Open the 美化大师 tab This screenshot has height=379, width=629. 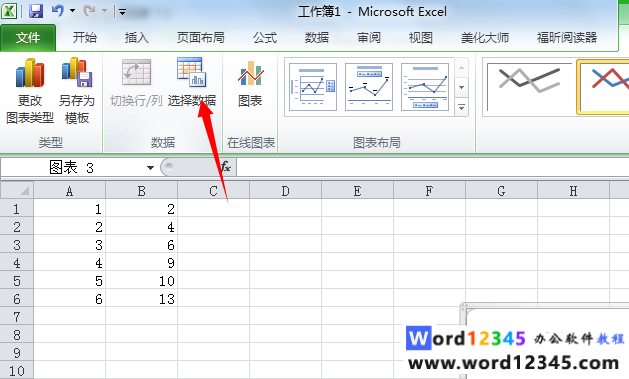coord(485,38)
